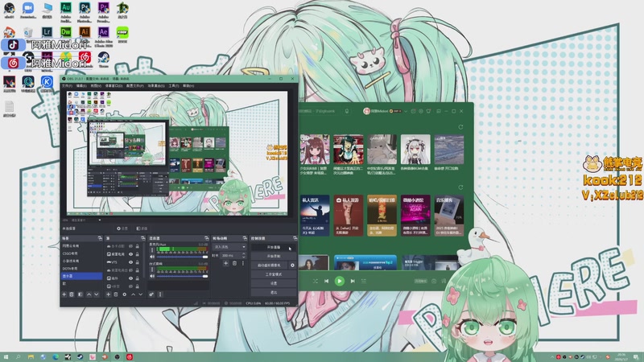The width and height of the screenshot is (644, 362).
Task: Toggle eye of source row directly above VTS
Action: [x=130, y=254]
